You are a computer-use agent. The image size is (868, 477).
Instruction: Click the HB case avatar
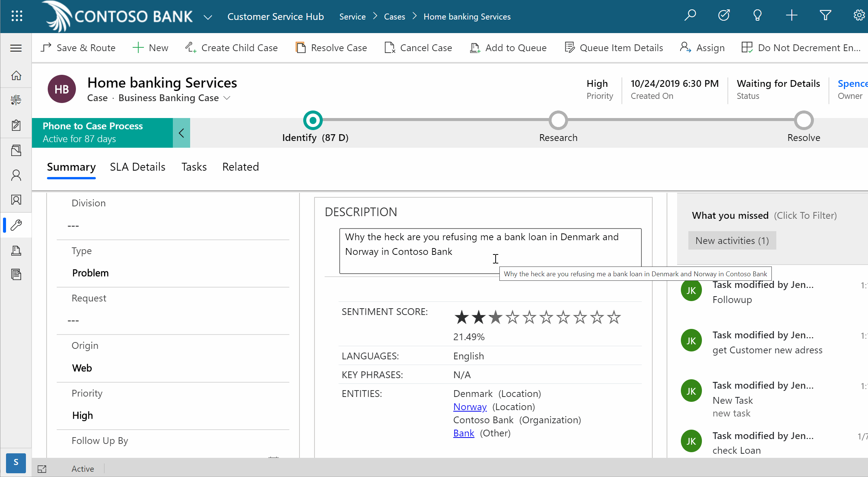point(62,89)
